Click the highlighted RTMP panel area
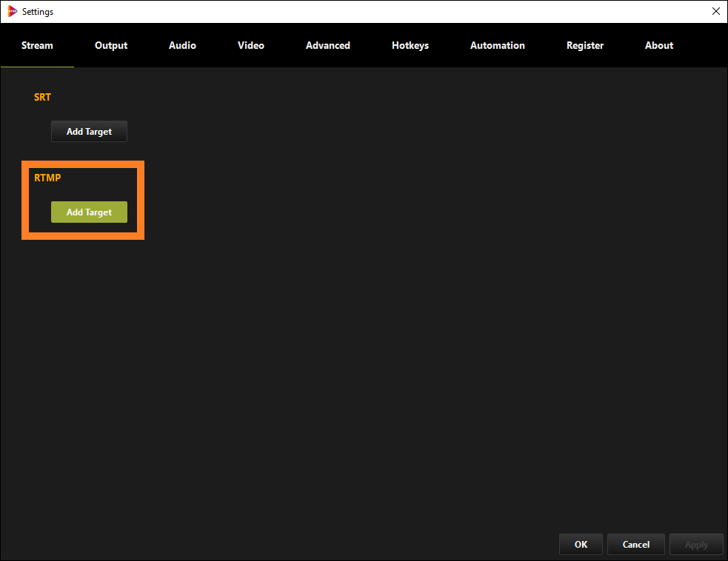The height and width of the screenshot is (561, 728). (83, 200)
